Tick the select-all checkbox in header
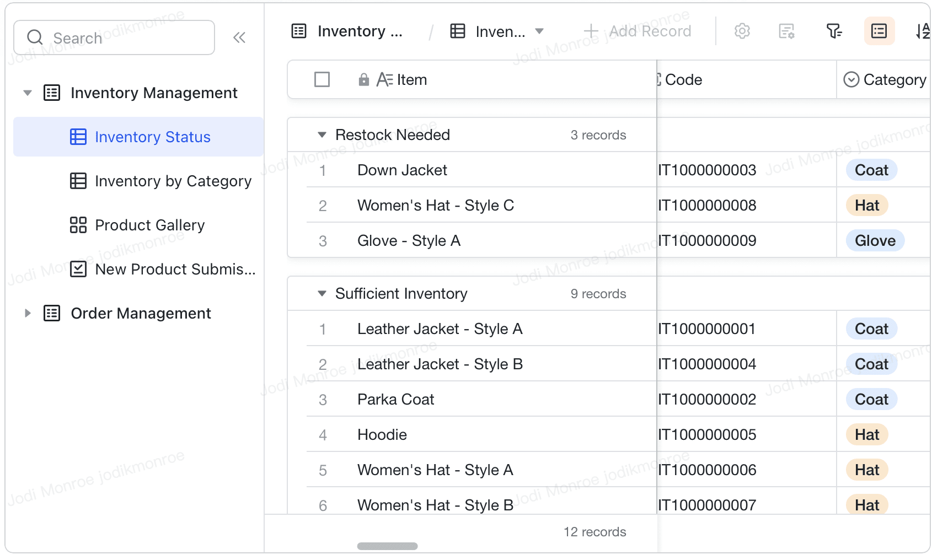The height and width of the screenshot is (560, 932). pos(322,79)
